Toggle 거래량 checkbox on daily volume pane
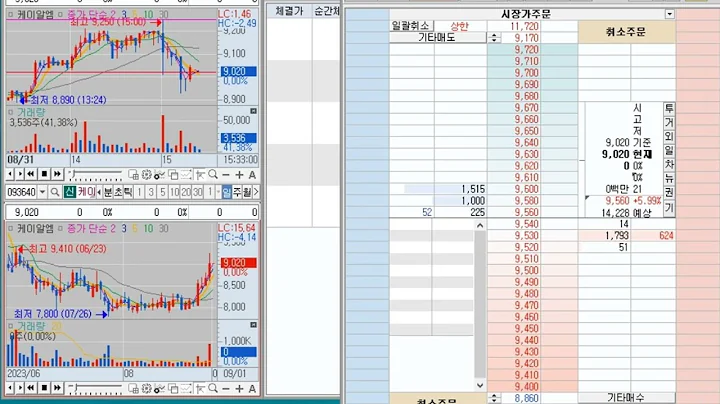Viewport: 720px width, 404px height. click(x=11, y=326)
